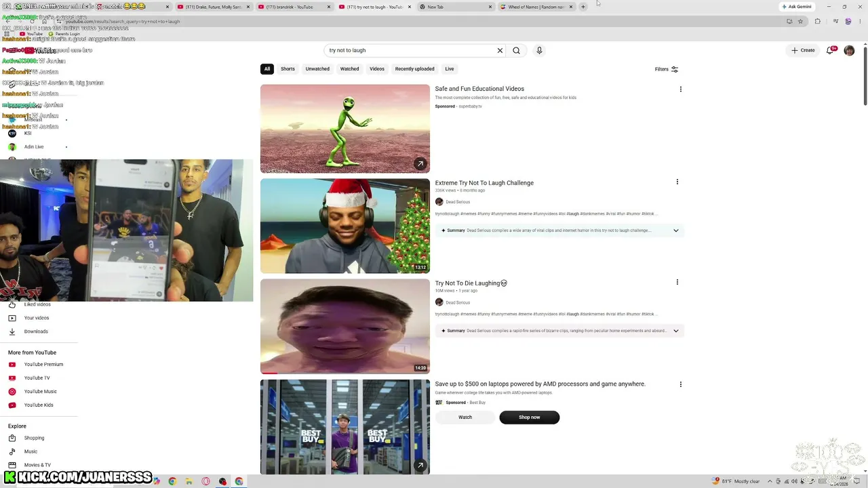Bookmark this page with the star icon
This screenshot has height=488, width=868.
tap(800, 21)
